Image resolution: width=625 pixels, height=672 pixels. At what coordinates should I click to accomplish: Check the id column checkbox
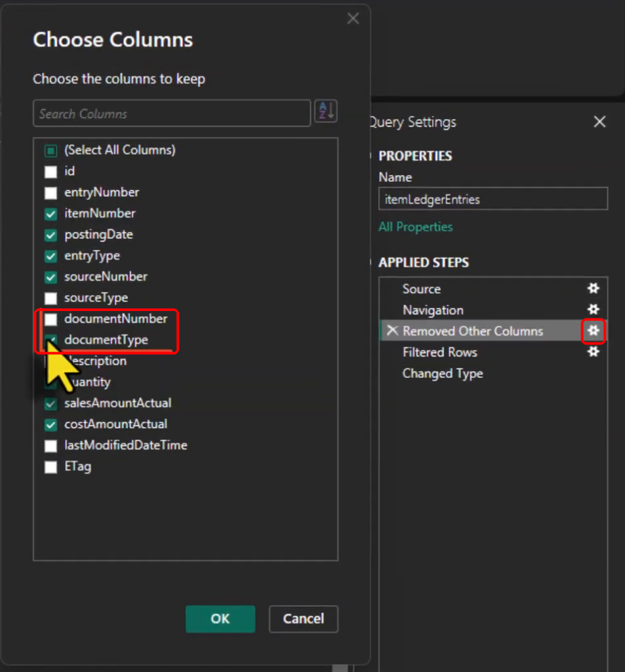[50, 171]
